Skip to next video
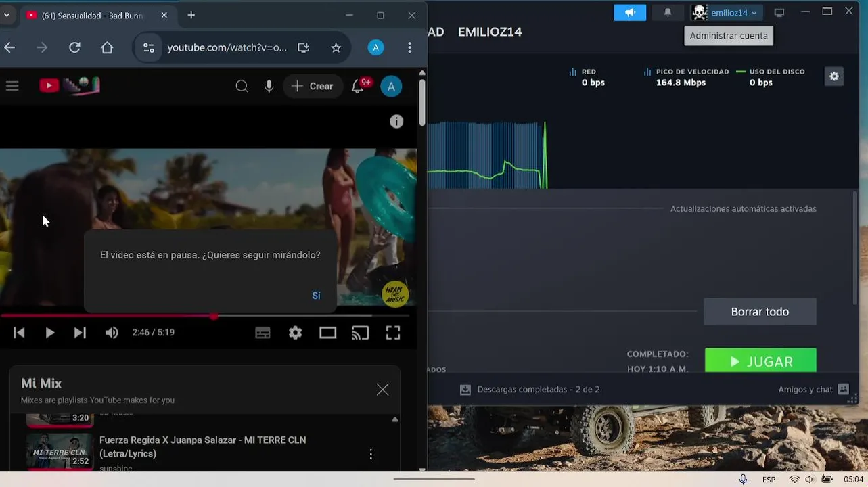The height and width of the screenshot is (487, 868). 80,332
